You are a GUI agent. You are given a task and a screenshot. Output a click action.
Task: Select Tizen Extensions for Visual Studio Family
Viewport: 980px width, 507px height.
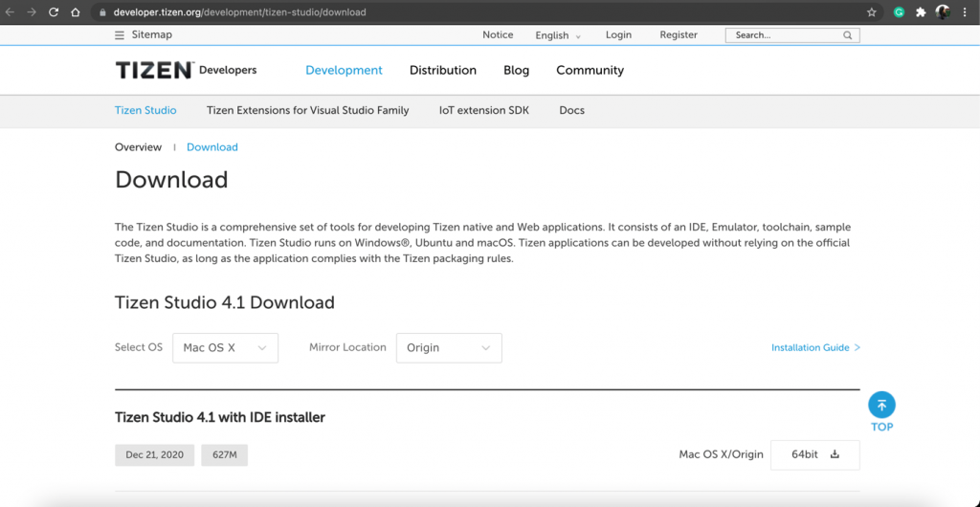pos(307,111)
